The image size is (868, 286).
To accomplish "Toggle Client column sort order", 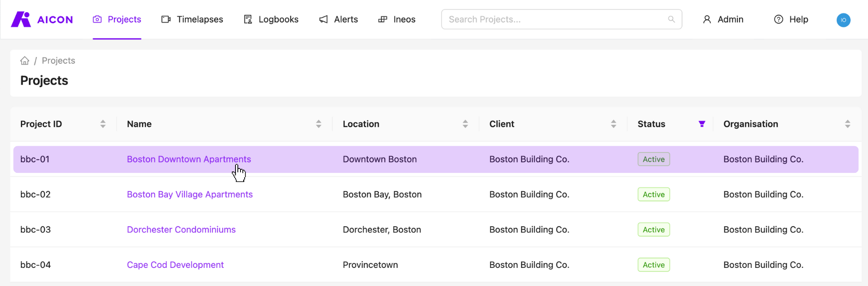I will [613, 124].
